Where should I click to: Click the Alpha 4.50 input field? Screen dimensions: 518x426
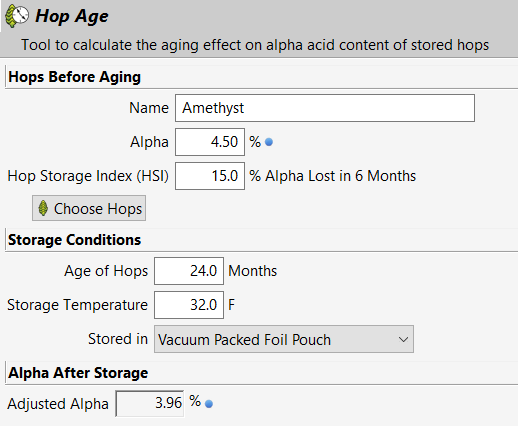tap(210, 142)
